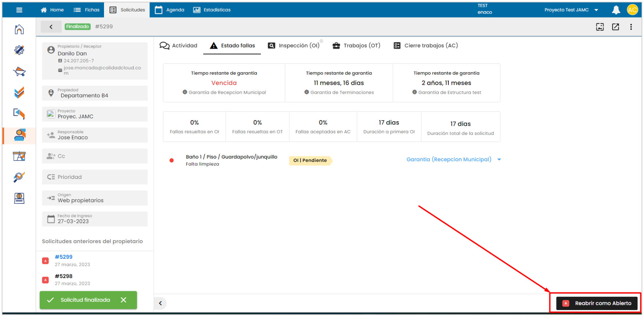
Task: Click the OI | Pendiente status tag
Action: [310, 161]
